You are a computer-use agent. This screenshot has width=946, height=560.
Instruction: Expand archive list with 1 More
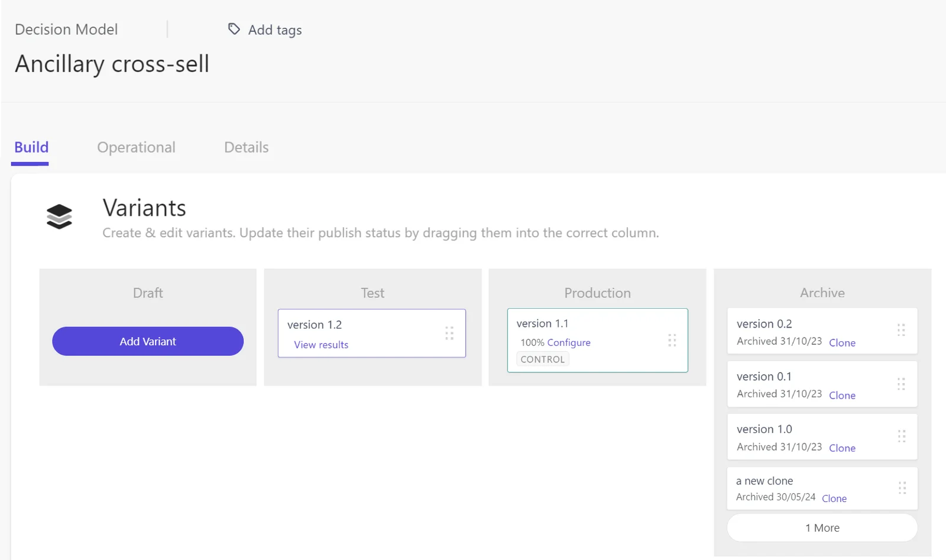pyautogui.click(x=822, y=527)
